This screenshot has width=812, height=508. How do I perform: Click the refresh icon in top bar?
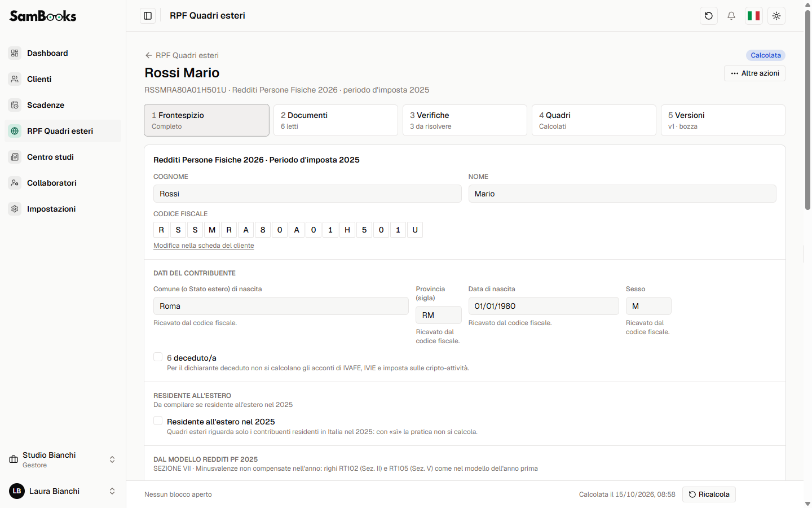coord(709,16)
